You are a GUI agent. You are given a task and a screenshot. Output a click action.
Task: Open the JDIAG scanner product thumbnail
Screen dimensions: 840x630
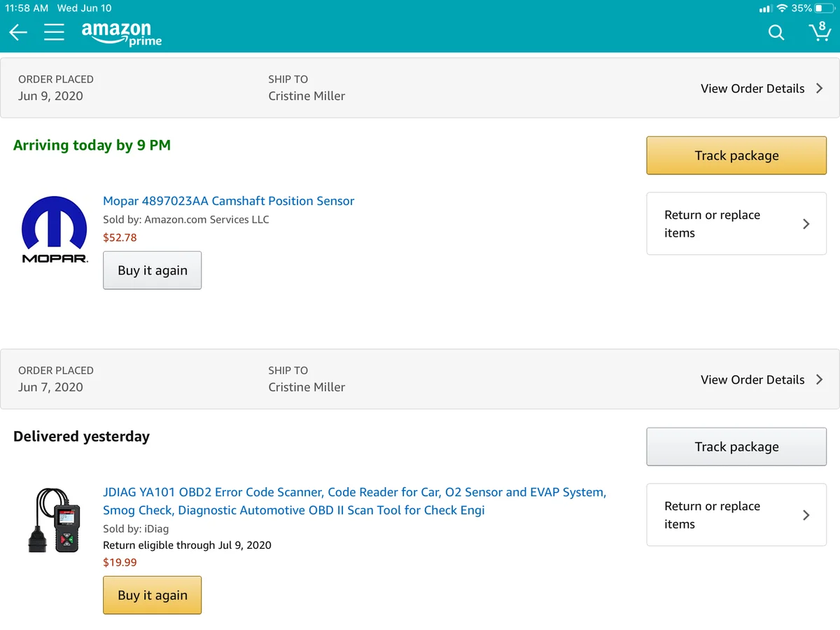tap(55, 521)
